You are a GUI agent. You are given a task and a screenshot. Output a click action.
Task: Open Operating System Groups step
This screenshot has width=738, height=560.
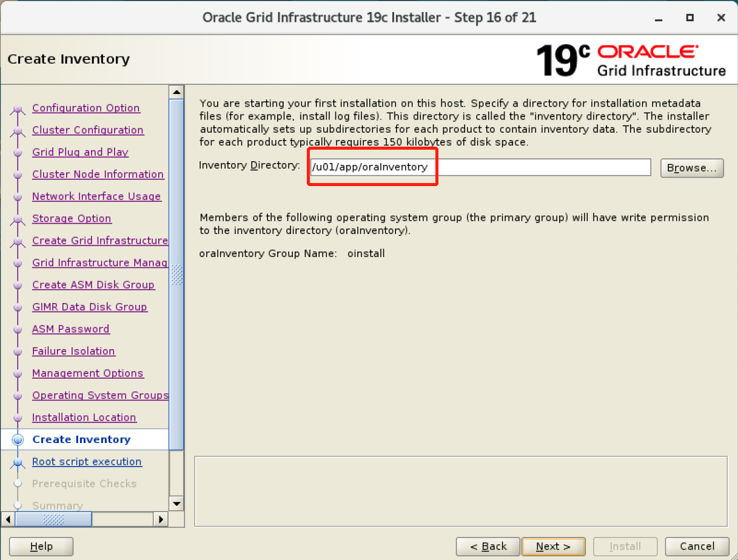pyautogui.click(x=100, y=396)
